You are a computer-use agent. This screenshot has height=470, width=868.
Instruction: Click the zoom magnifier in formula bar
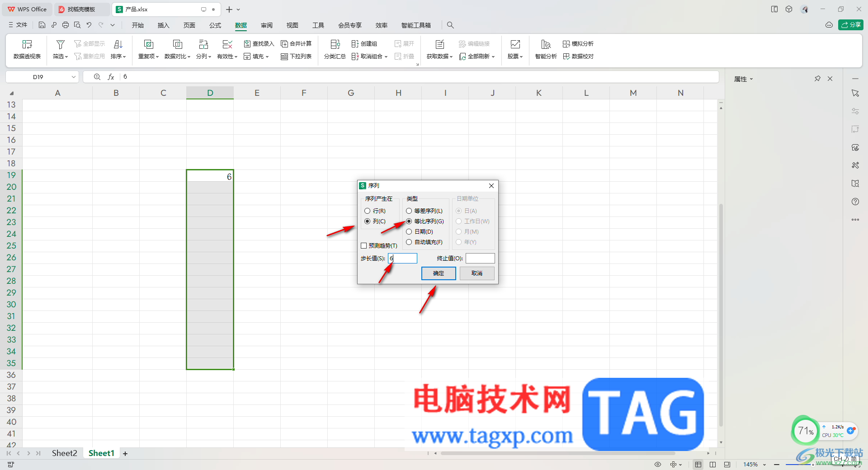pyautogui.click(x=97, y=77)
